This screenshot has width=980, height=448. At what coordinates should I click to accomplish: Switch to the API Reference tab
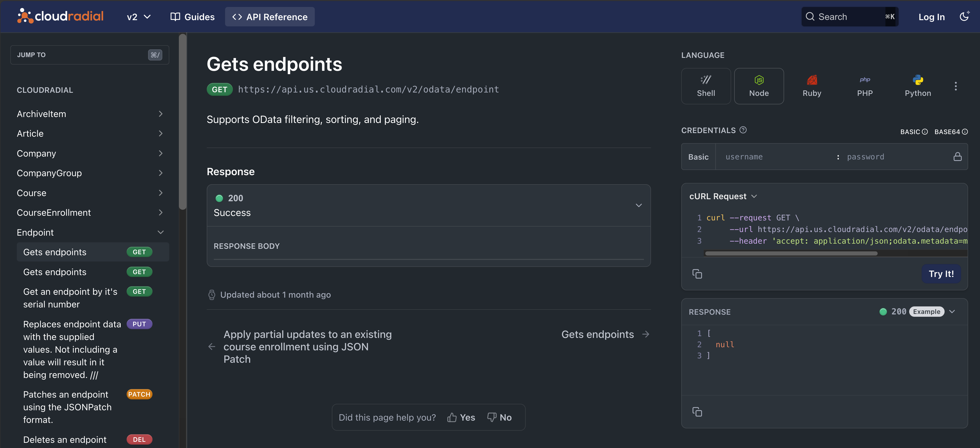[x=269, y=17]
